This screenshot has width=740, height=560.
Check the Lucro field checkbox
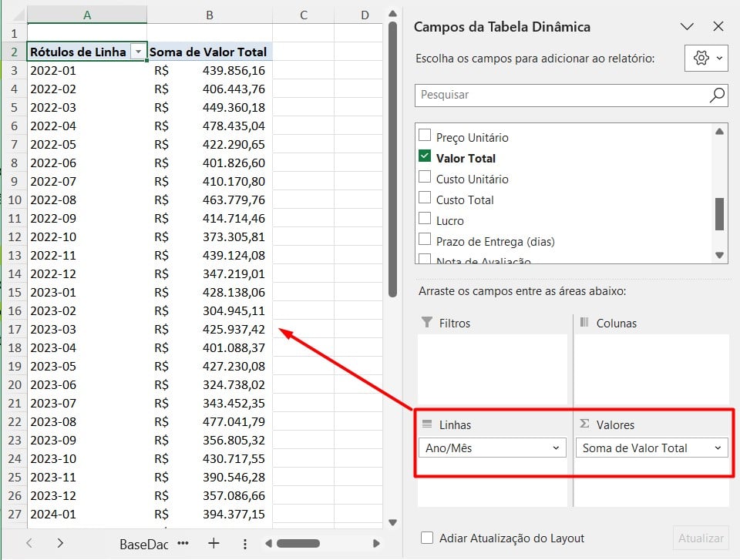point(425,220)
